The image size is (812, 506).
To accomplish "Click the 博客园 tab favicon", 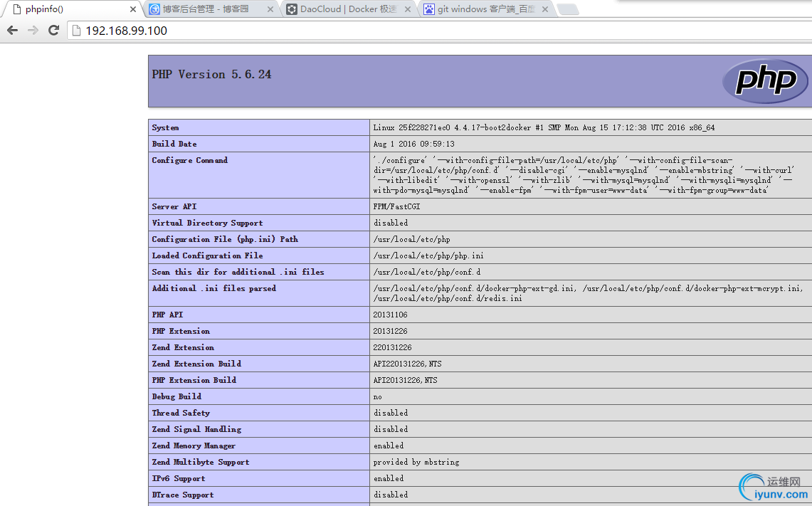I will click(154, 9).
